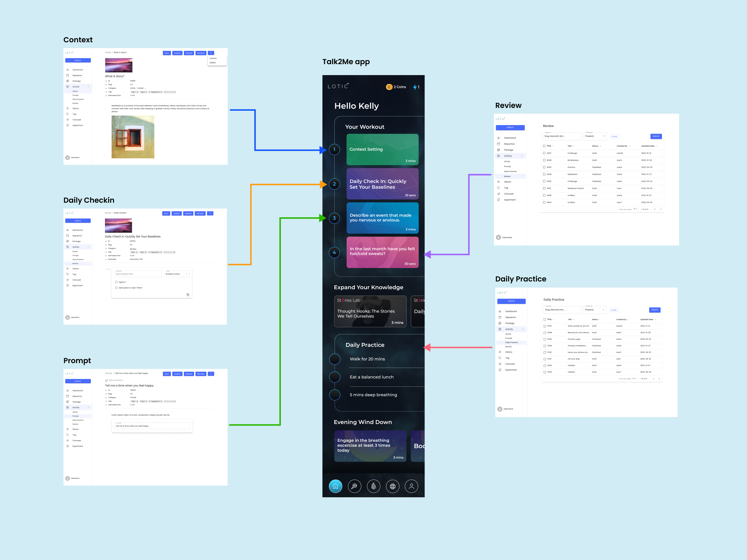Expand the Property dropdown in Review panel
This screenshot has height=560, width=747.
[x=595, y=136]
